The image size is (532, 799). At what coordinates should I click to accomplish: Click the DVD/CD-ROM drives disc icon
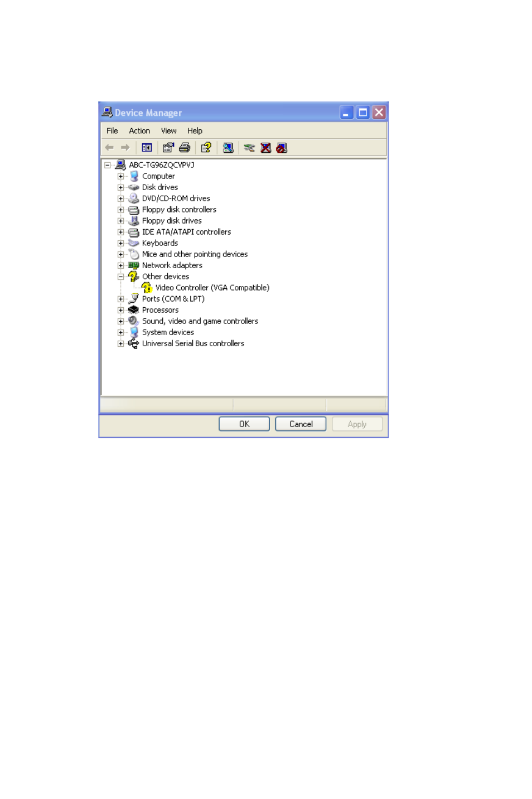134,198
